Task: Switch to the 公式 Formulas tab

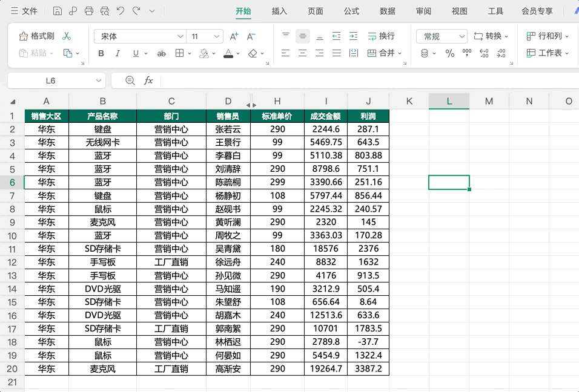Action: click(351, 11)
